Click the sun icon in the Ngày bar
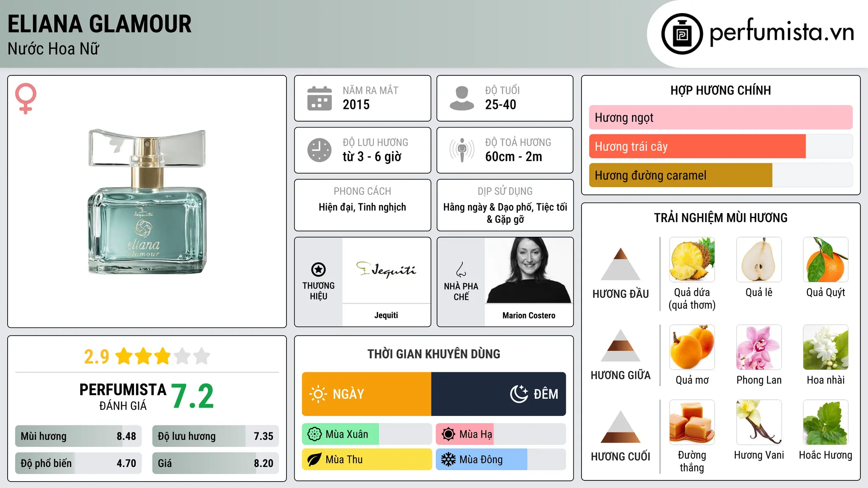The width and height of the screenshot is (868, 488). [318, 394]
